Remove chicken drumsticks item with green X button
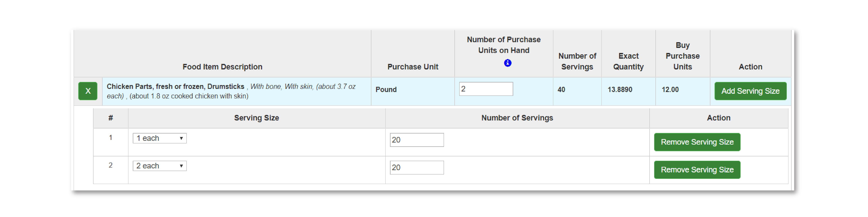This screenshot has width=868, height=217. click(x=88, y=91)
